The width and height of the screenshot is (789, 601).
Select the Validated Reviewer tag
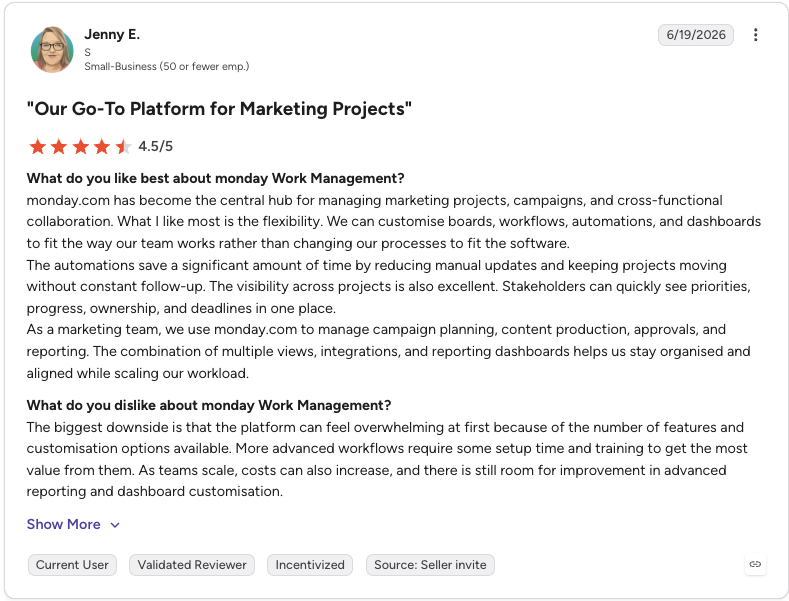[192, 565]
